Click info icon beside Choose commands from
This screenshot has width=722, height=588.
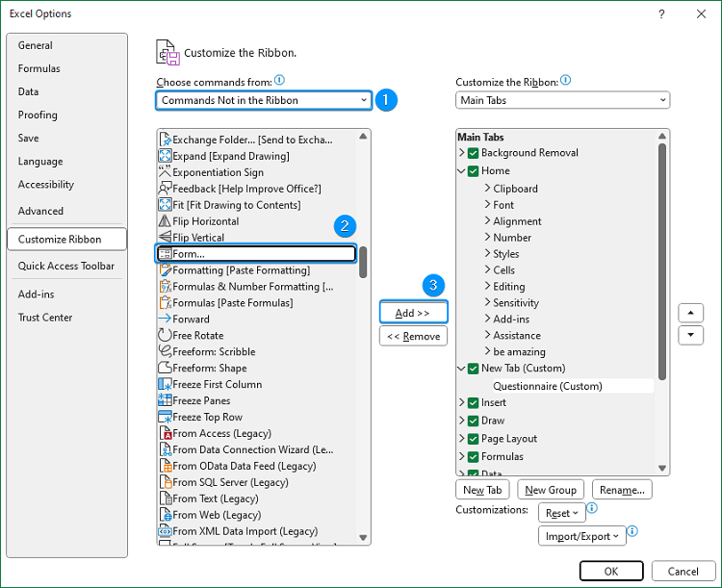(279, 80)
